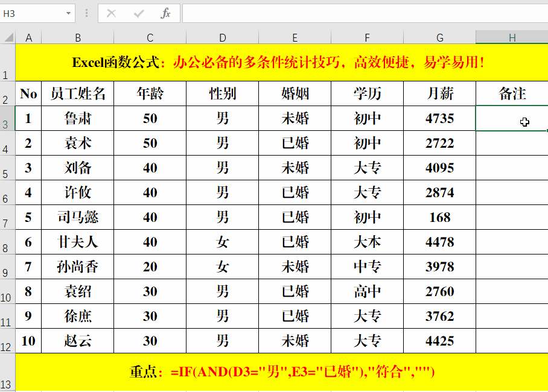Select the cell with name '甘夫人'
Viewport: 548px width, 392px height.
coord(78,242)
